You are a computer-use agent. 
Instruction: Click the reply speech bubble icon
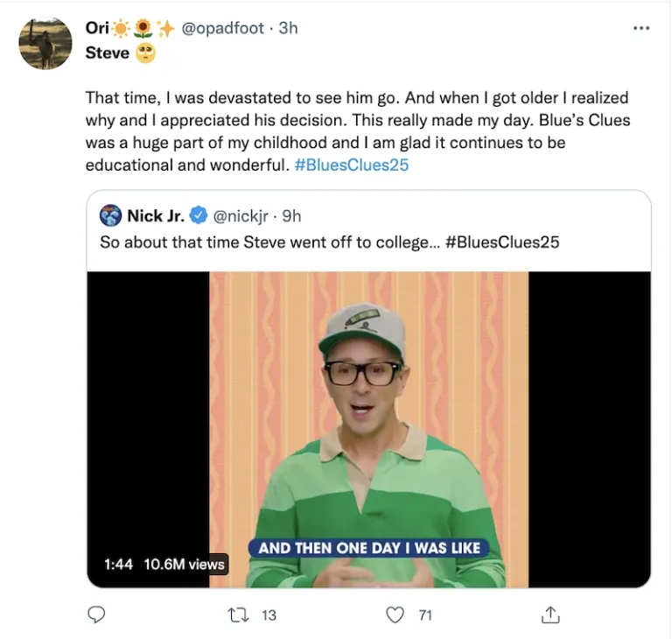pos(96,614)
